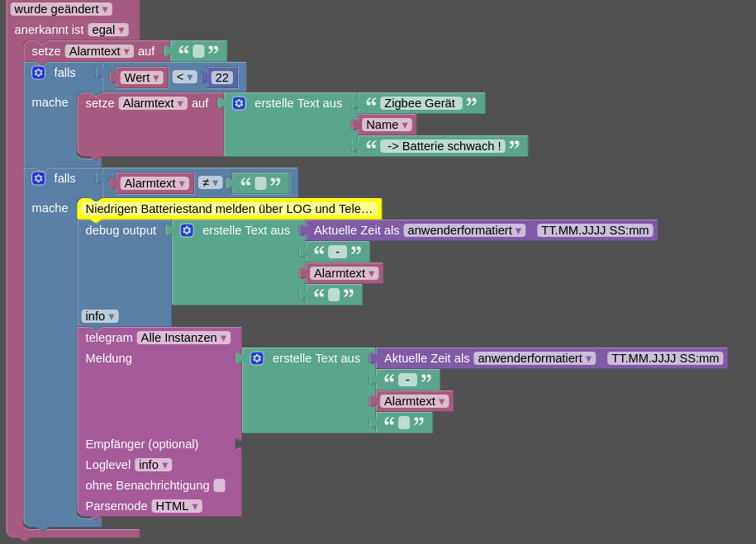756x544 pixels.
Task: Open Parsemode HTML dropdown
Action: [x=177, y=506]
